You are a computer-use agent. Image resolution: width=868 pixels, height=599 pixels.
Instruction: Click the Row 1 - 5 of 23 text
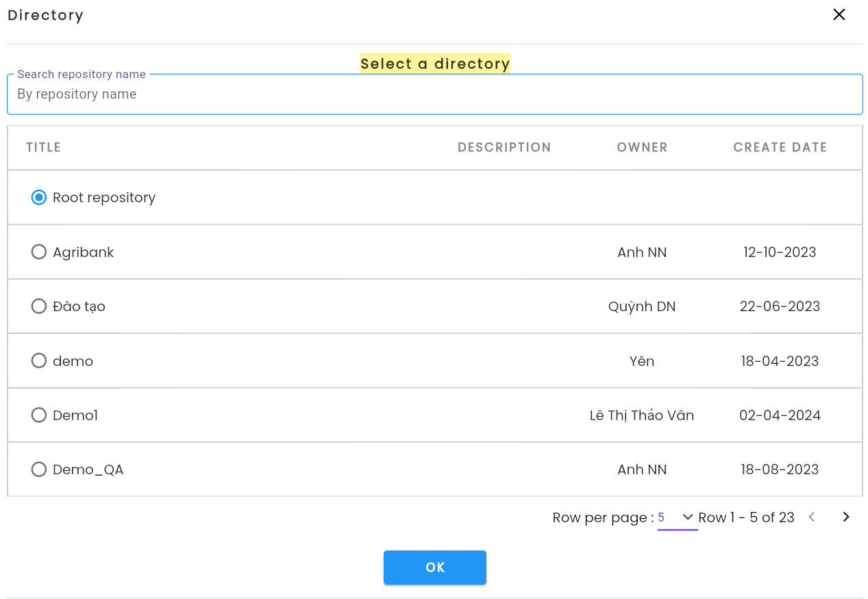[746, 517]
